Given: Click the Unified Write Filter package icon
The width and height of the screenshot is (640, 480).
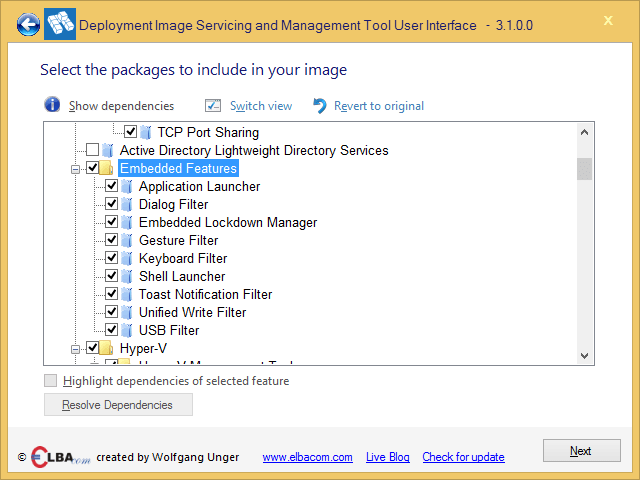Looking at the screenshot, I should pos(127,312).
